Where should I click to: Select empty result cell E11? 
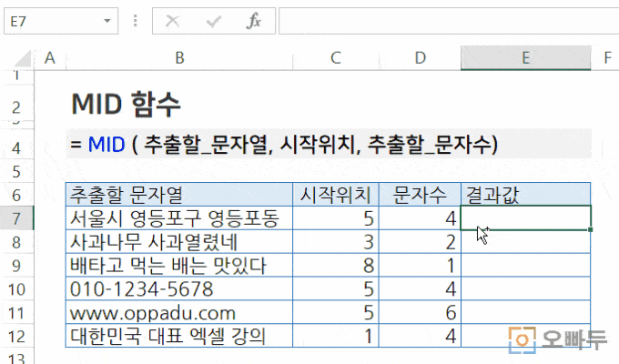point(526,313)
